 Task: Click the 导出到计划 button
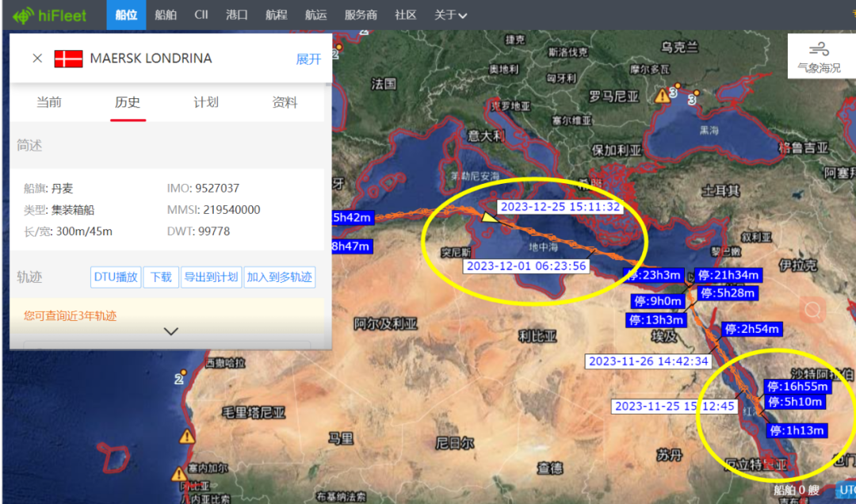[211, 277]
